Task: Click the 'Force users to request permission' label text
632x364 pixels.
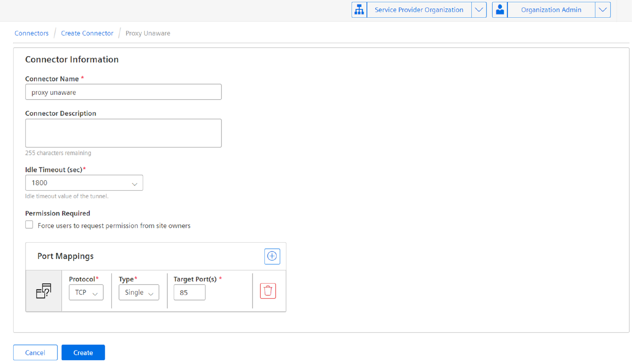Action: [x=114, y=226]
